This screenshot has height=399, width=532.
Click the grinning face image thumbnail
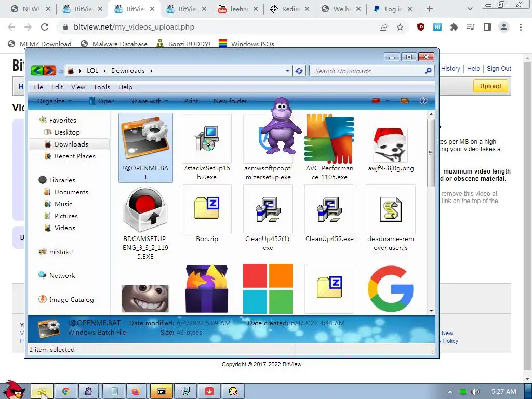145,298
